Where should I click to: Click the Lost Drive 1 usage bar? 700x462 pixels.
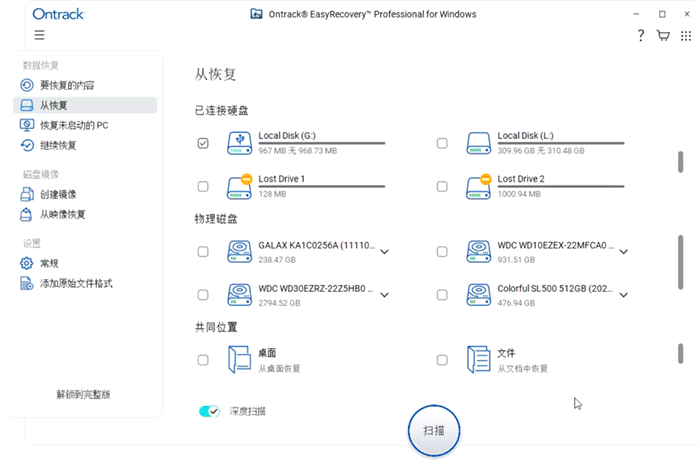pyautogui.click(x=321, y=186)
